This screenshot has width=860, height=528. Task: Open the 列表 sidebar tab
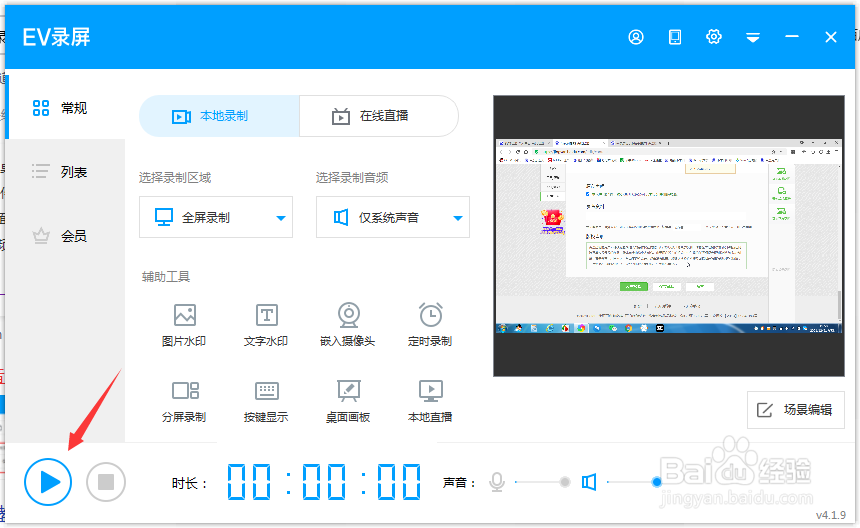65,172
